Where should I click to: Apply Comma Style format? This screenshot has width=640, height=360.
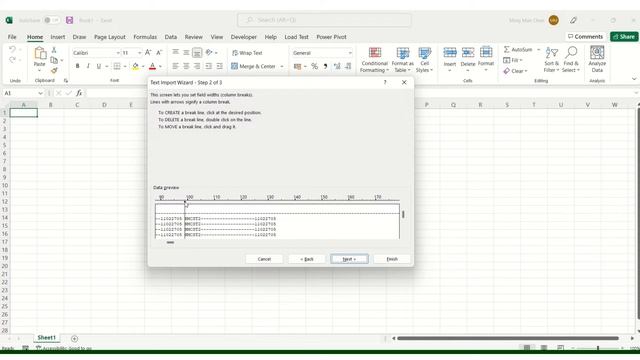[x=325, y=66]
